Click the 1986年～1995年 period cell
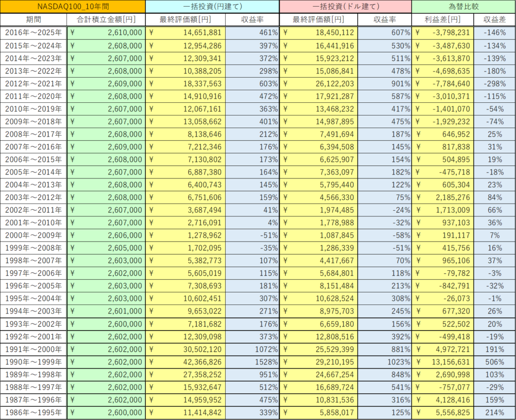Image resolution: width=516 pixels, height=420 pixels. (x=33, y=413)
